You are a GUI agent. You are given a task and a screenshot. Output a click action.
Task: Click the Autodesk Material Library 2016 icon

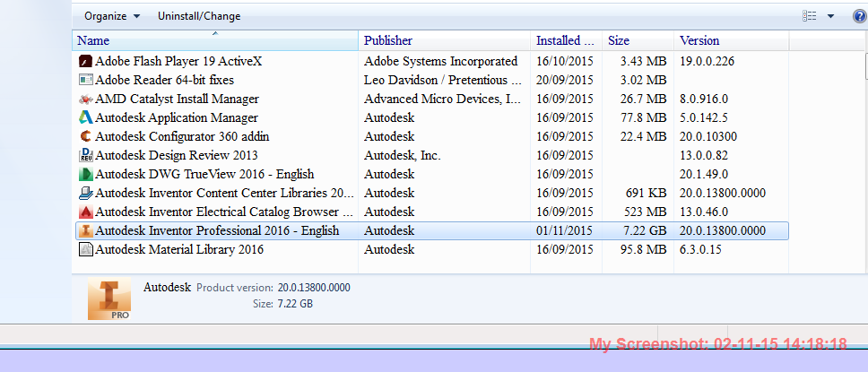pos(85,250)
